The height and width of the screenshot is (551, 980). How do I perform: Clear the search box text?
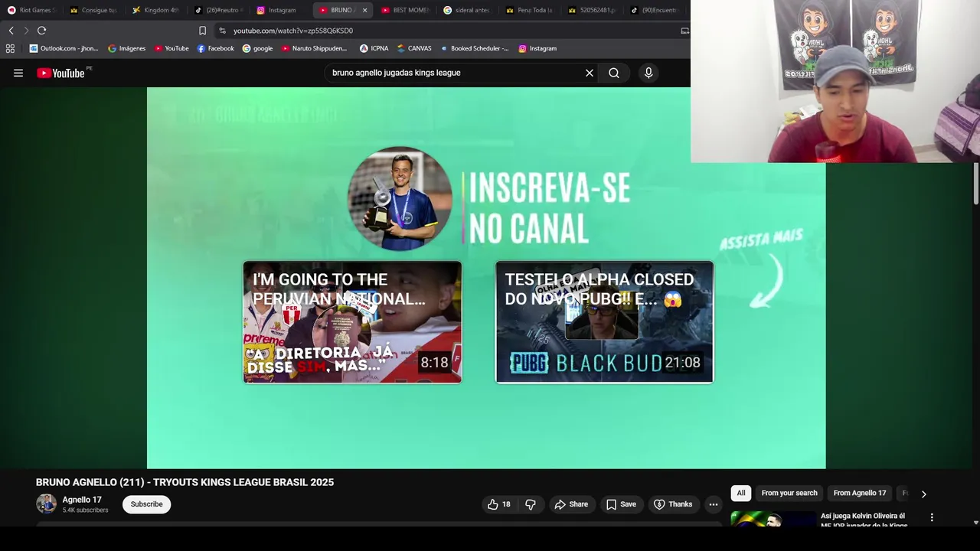point(590,73)
